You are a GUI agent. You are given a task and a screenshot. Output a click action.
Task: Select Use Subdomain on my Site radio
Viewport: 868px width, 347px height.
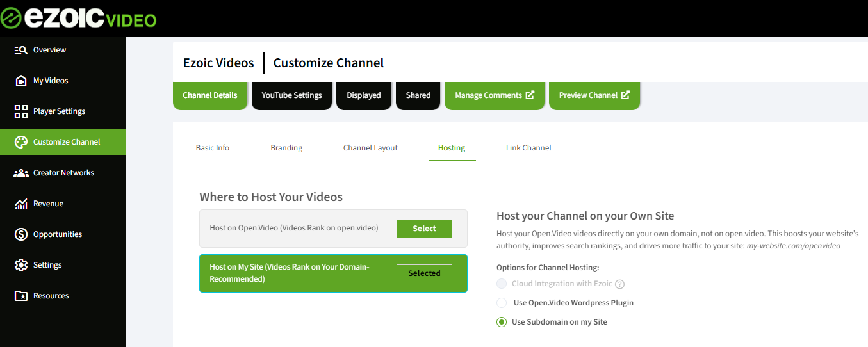coord(502,322)
